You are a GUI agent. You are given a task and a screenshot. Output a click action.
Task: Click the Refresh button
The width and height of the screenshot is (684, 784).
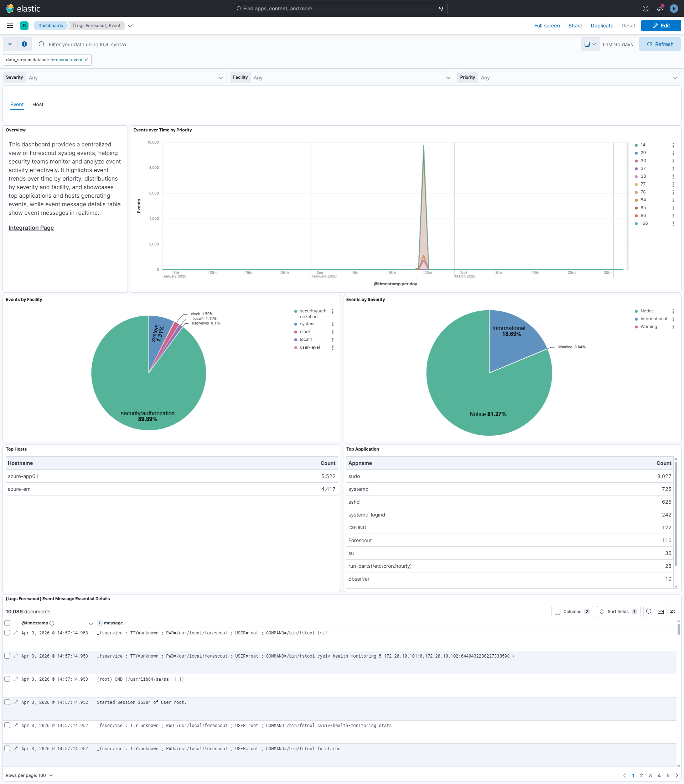click(x=660, y=44)
